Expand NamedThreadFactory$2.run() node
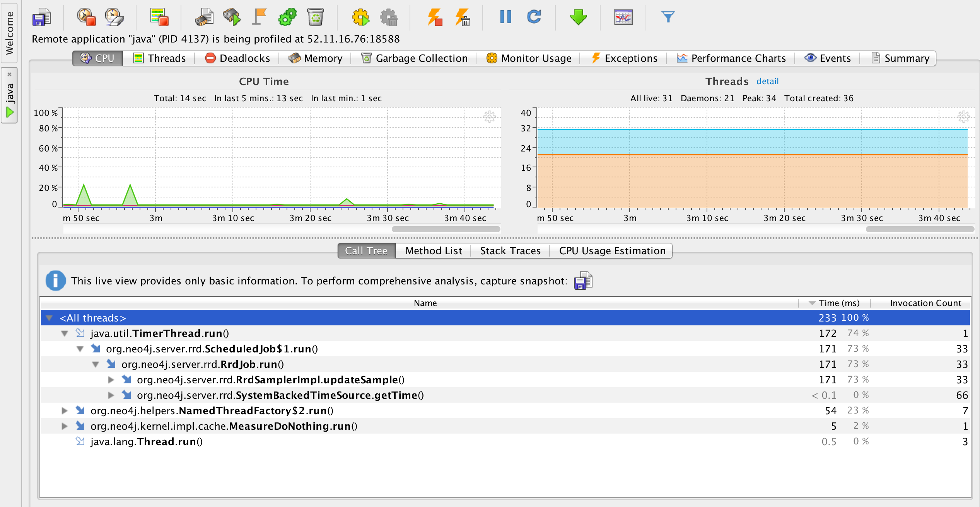The image size is (980, 507). tap(65, 411)
